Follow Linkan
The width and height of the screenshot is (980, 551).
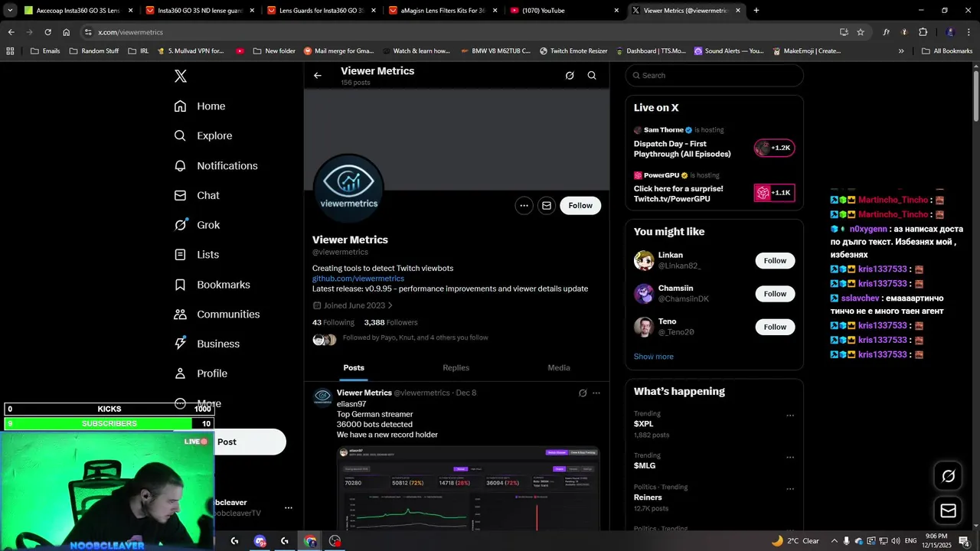pos(775,261)
